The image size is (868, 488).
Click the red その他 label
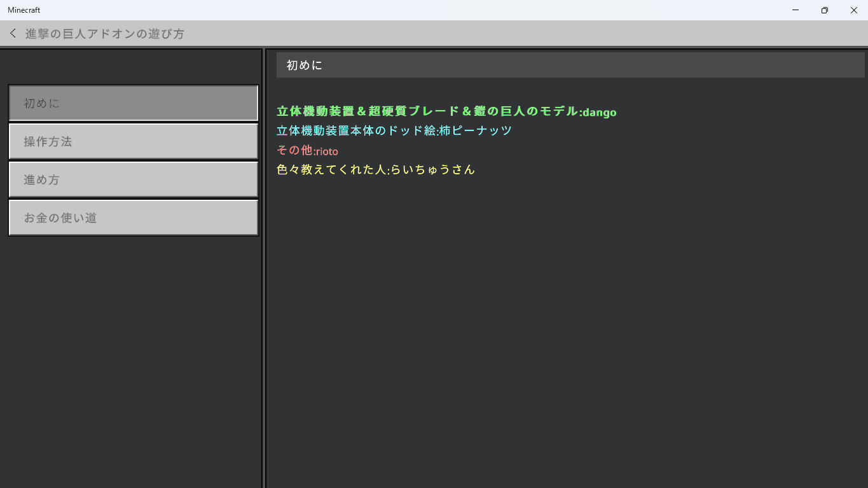[294, 151]
